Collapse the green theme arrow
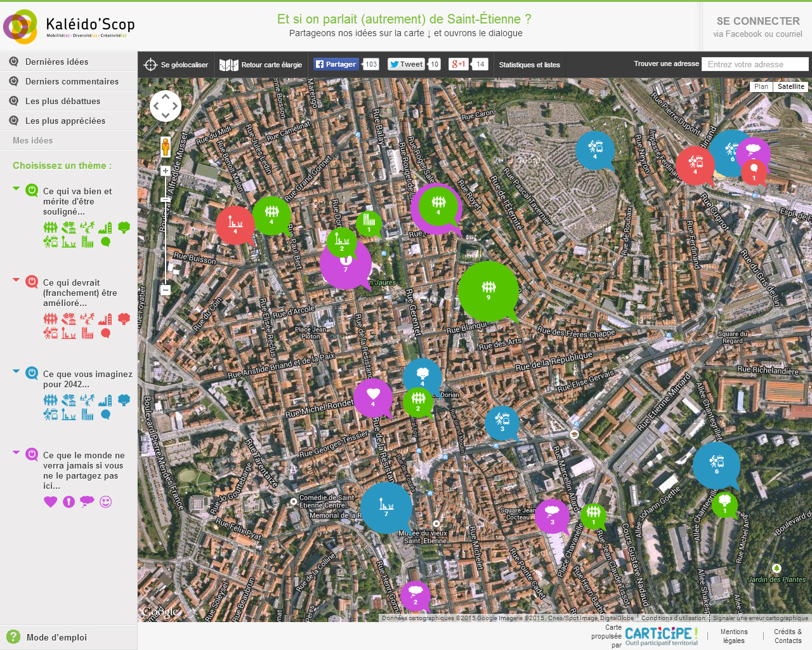 (x=16, y=189)
